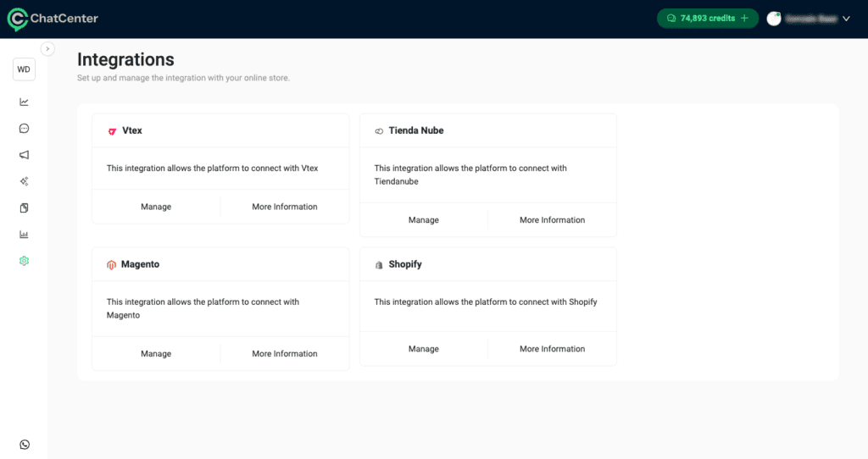
Task: Manage the Tienda Nube integration
Action: [424, 220]
